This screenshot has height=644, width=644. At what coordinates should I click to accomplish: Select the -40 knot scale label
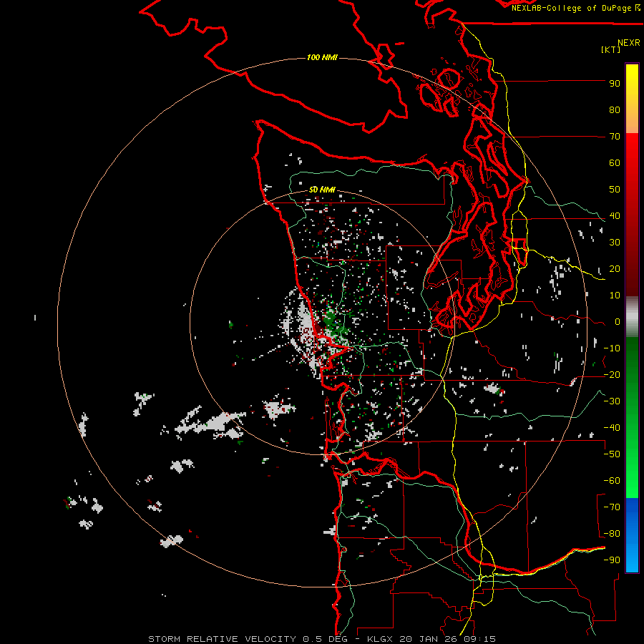point(612,428)
